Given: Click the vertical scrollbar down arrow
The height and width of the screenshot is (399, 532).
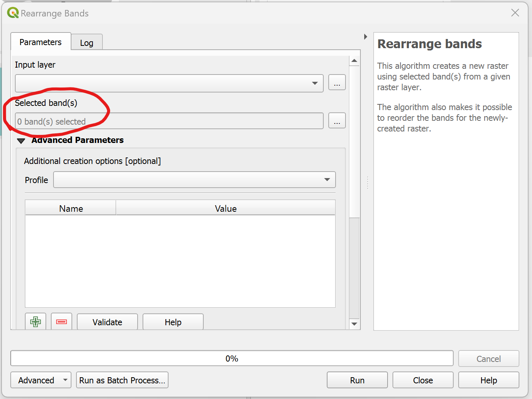Looking at the screenshot, I should point(354,324).
